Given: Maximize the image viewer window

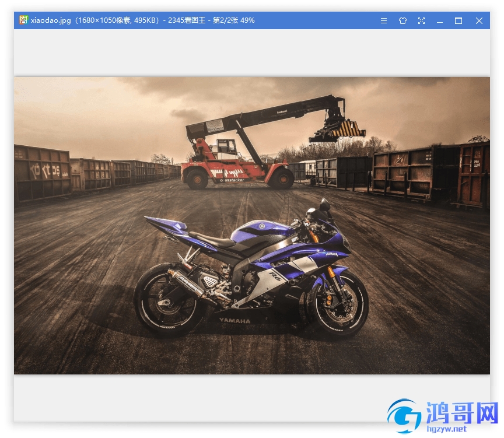Looking at the screenshot, I should coord(459,21).
